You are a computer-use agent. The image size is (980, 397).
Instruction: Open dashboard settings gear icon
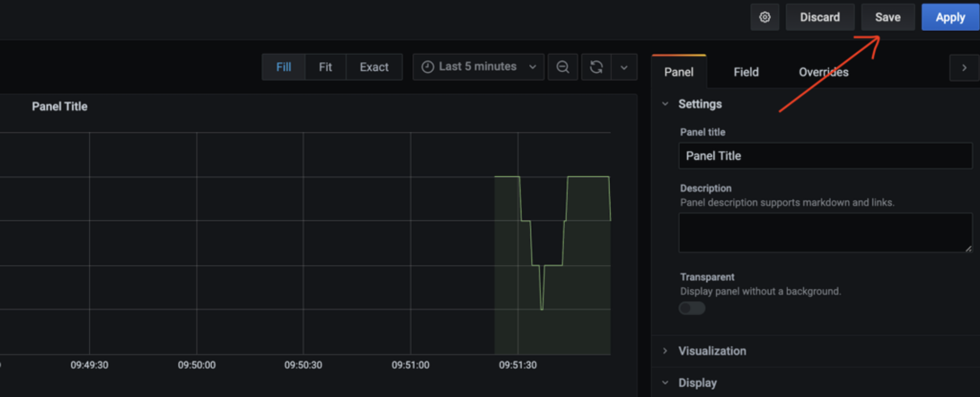point(765,17)
